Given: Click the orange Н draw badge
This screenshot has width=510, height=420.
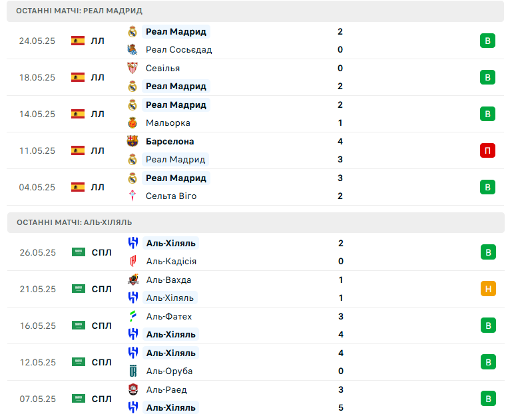Looking at the screenshot, I should click(488, 289).
